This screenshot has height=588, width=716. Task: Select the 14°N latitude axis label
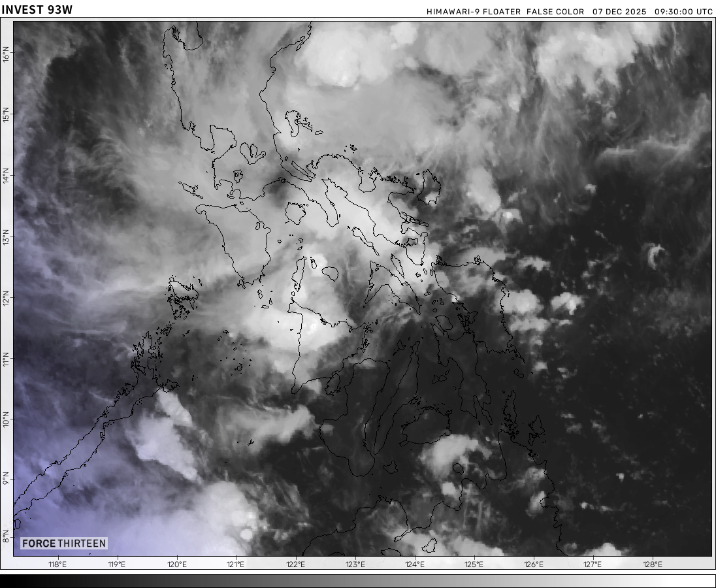[x=7, y=175]
